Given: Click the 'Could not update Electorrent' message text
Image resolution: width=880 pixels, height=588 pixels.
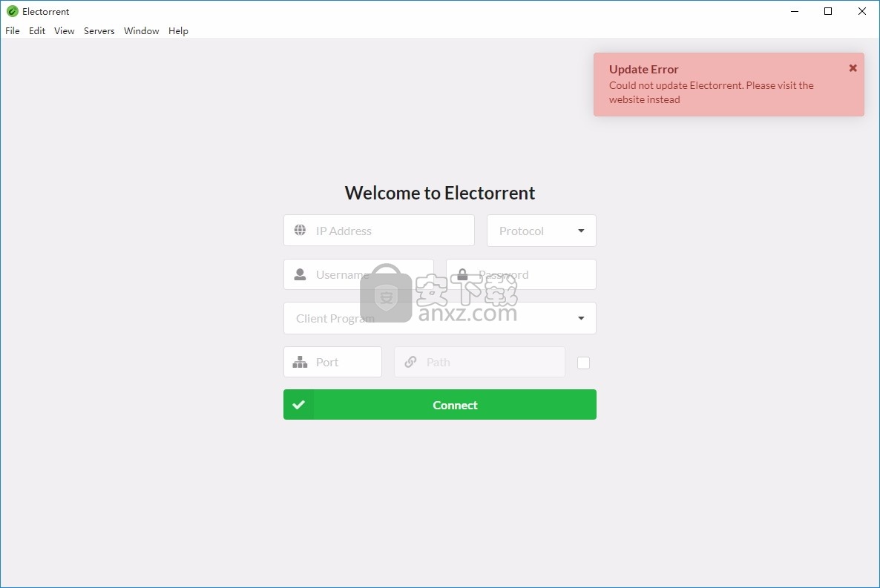Looking at the screenshot, I should point(711,93).
